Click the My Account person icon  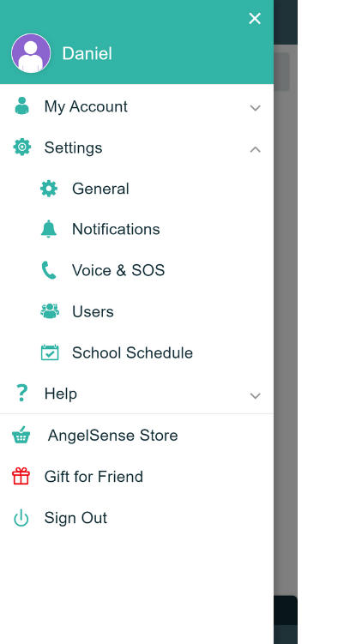[x=21, y=105]
